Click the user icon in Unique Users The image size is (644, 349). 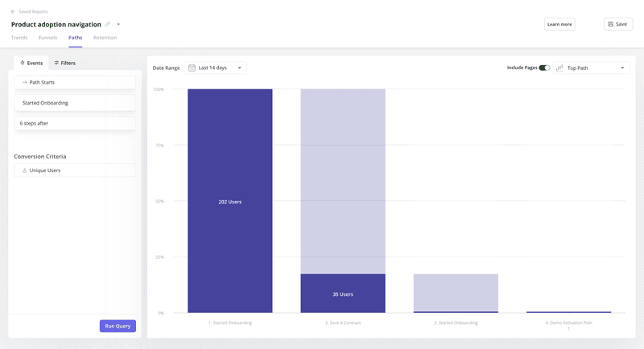(24, 170)
